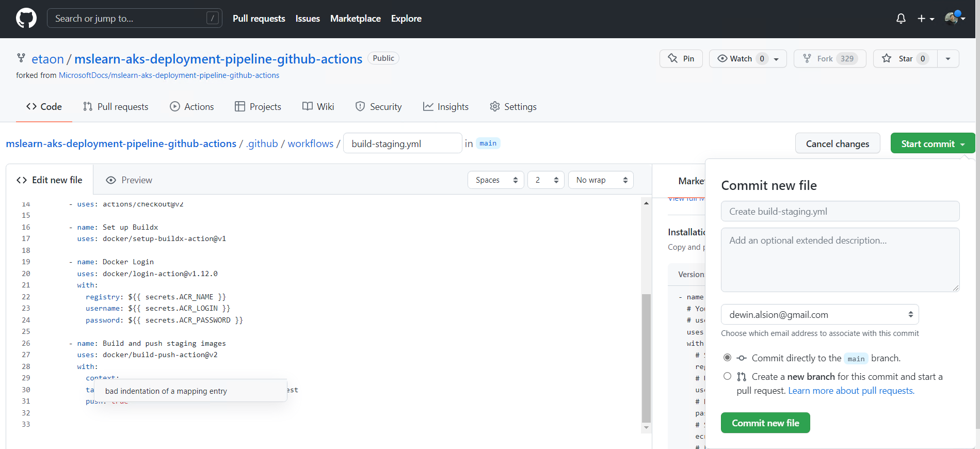Click line 23 username secrets.ACR_LOGIN

(x=158, y=308)
